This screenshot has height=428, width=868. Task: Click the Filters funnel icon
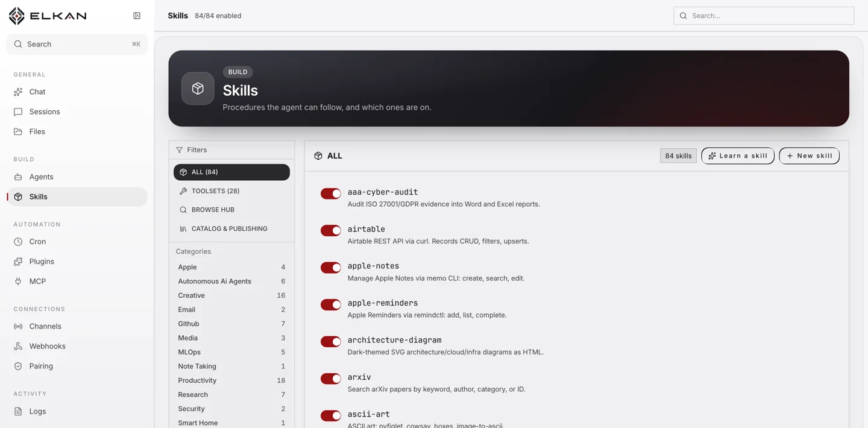click(x=179, y=150)
